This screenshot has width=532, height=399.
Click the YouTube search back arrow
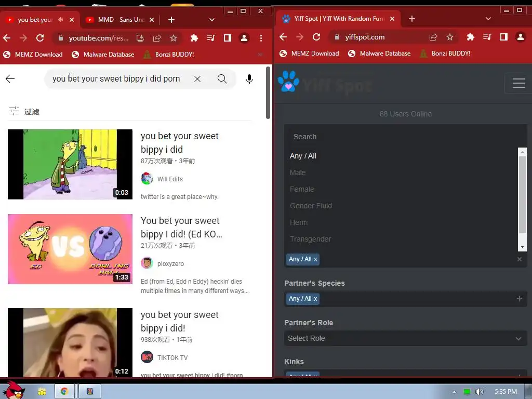10,79
